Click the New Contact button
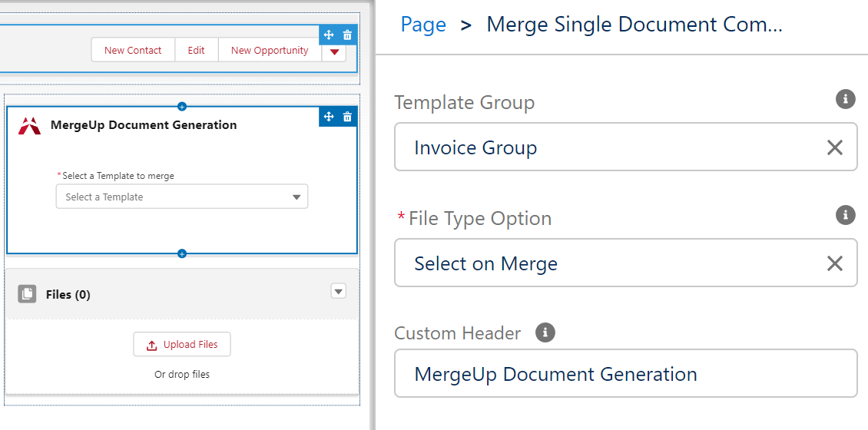Screen dimensions: 868x430 tap(133, 50)
